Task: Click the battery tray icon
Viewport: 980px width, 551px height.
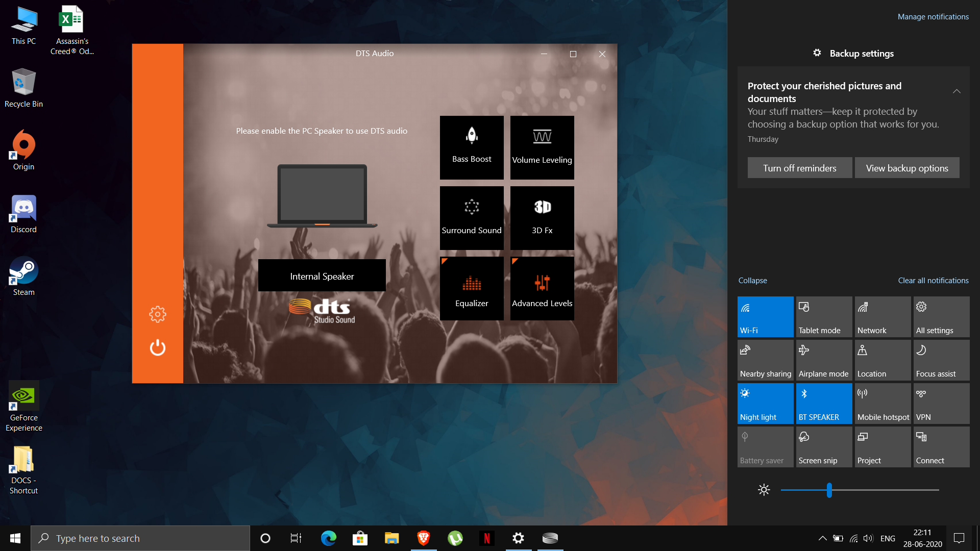Action: pos(838,538)
